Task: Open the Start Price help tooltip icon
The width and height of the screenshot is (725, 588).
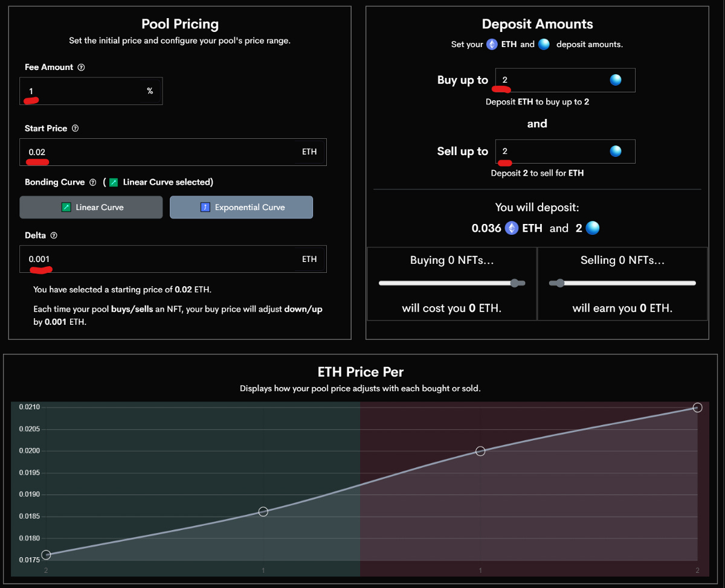Action: click(x=75, y=128)
